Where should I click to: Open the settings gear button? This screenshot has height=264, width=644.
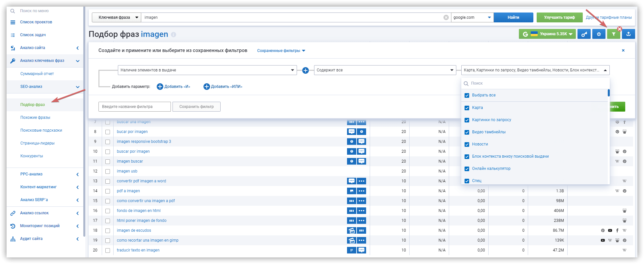click(599, 34)
